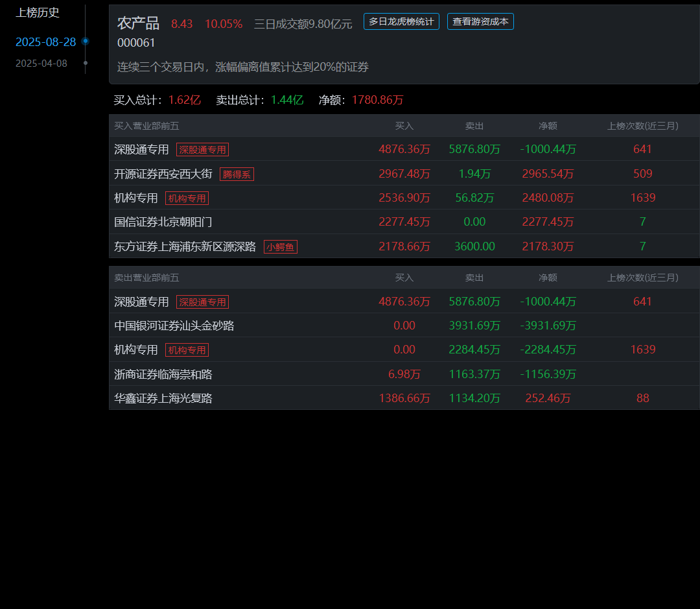This screenshot has width=700, height=609.
Task: Click 上榜次数(近三月) header in buy table
Action: [x=642, y=126]
